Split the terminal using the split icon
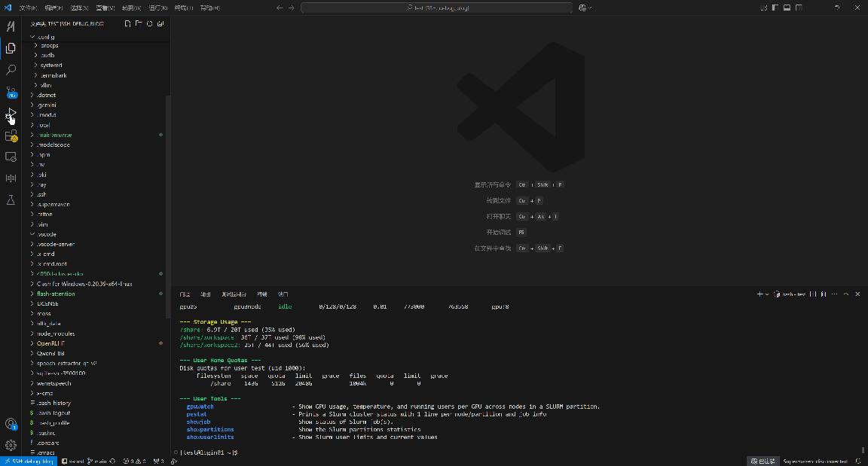 pyautogui.click(x=812, y=294)
